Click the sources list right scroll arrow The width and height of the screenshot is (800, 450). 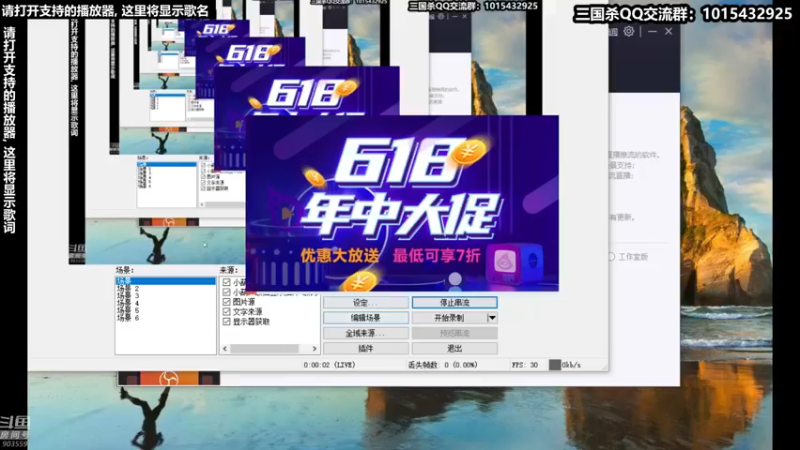coord(314,349)
